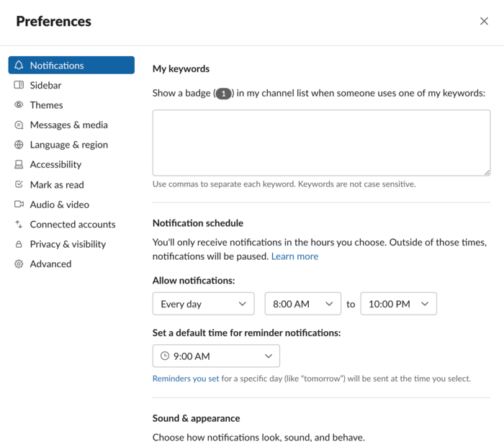Change the 8:00 AM start time dropdown
This screenshot has width=504, height=442.
(x=303, y=304)
